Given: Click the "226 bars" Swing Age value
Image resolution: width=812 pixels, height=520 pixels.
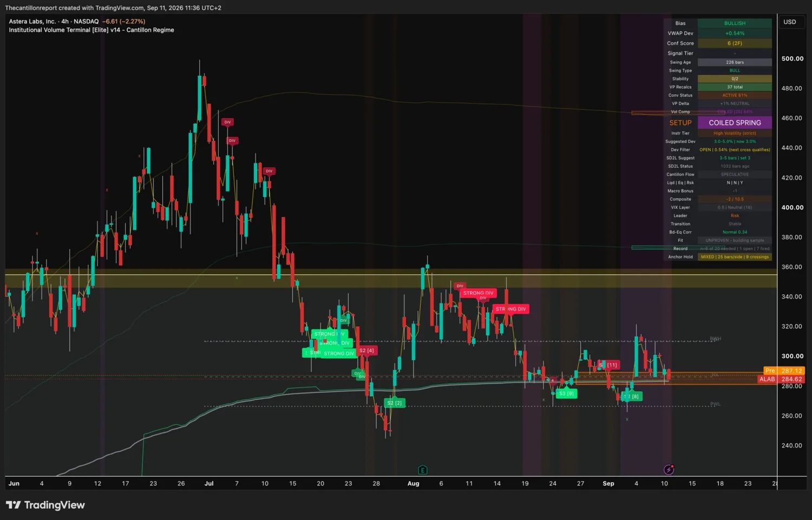Looking at the screenshot, I should point(735,62).
